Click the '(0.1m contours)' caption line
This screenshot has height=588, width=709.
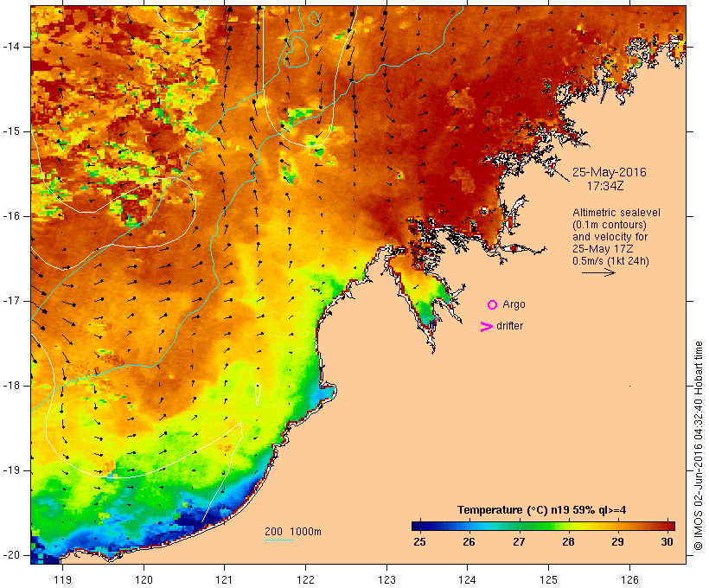click(x=610, y=225)
